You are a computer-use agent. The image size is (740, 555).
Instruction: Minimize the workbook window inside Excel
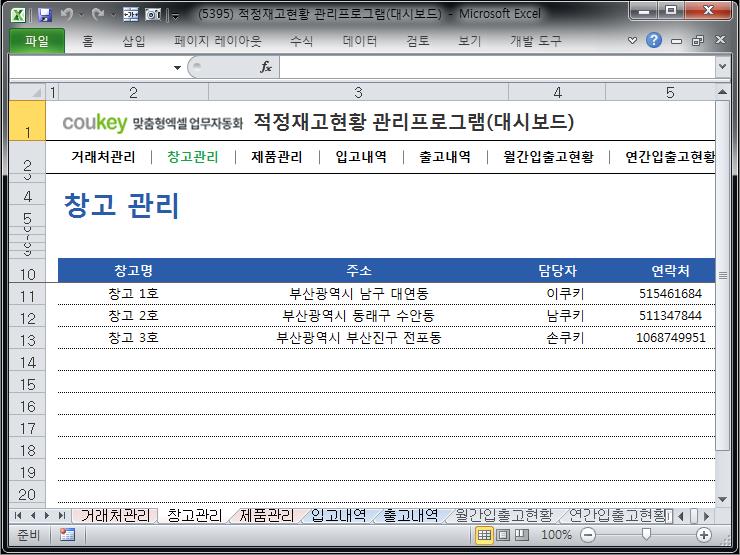(676, 41)
